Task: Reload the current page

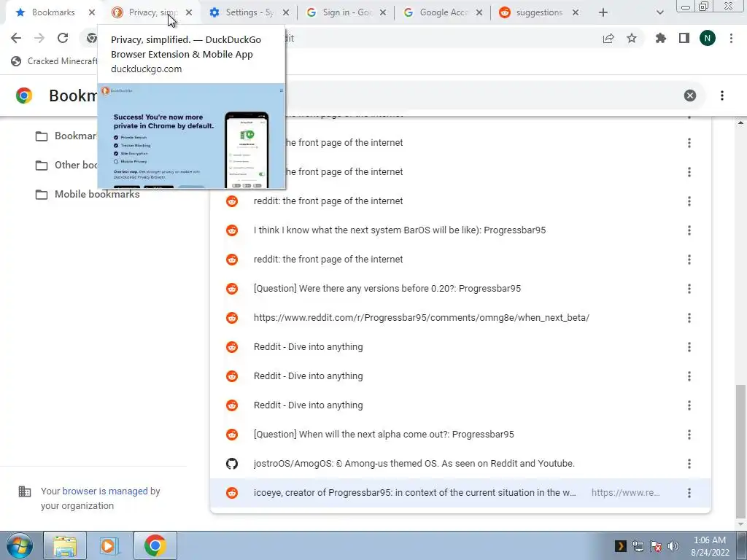Action: [x=63, y=38]
